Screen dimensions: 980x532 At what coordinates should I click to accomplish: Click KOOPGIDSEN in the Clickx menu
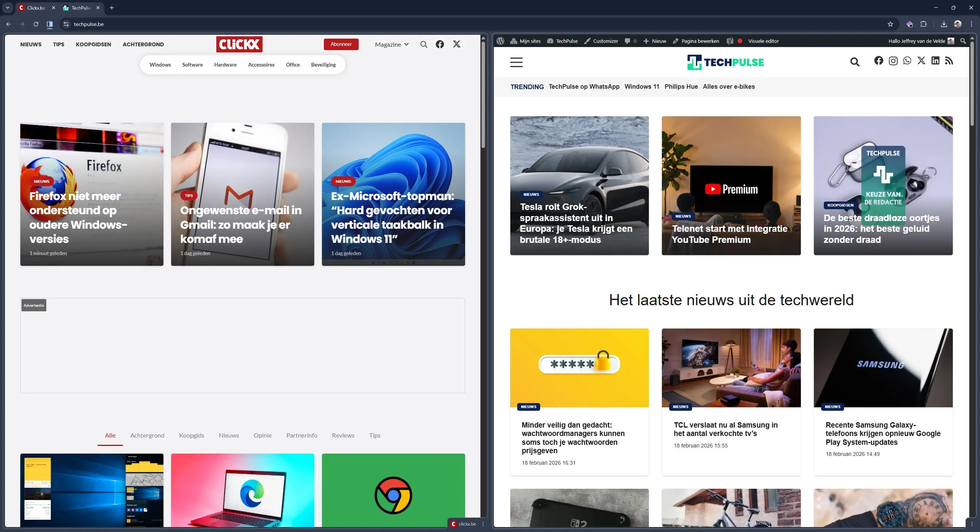pos(93,44)
